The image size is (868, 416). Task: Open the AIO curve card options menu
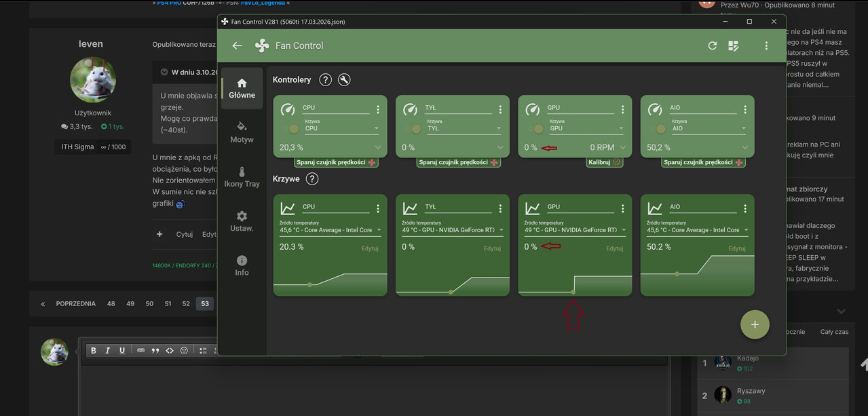pos(745,208)
